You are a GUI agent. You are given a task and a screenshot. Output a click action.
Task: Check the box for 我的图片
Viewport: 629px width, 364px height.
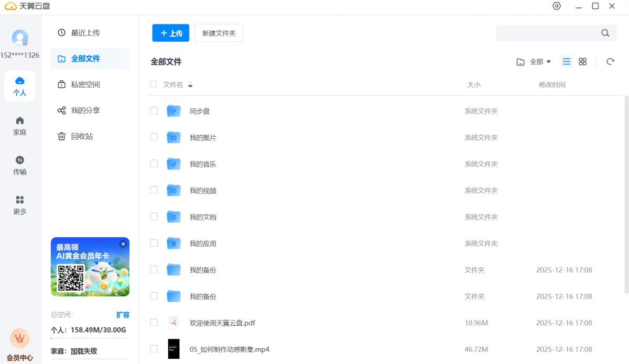[x=154, y=137]
